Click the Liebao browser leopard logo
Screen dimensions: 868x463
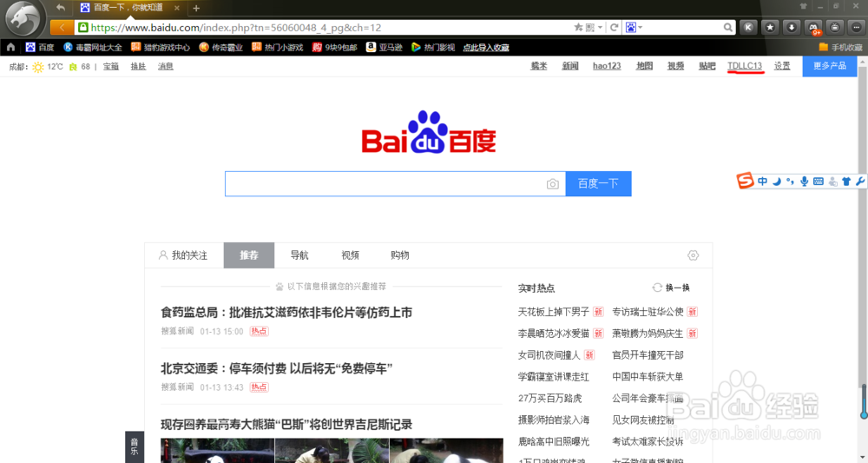[24, 18]
